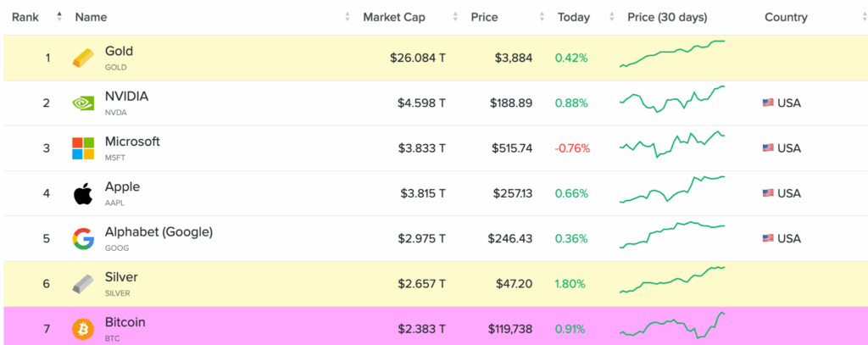
Task: Click the Apple logo icon
Action: (83, 193)
